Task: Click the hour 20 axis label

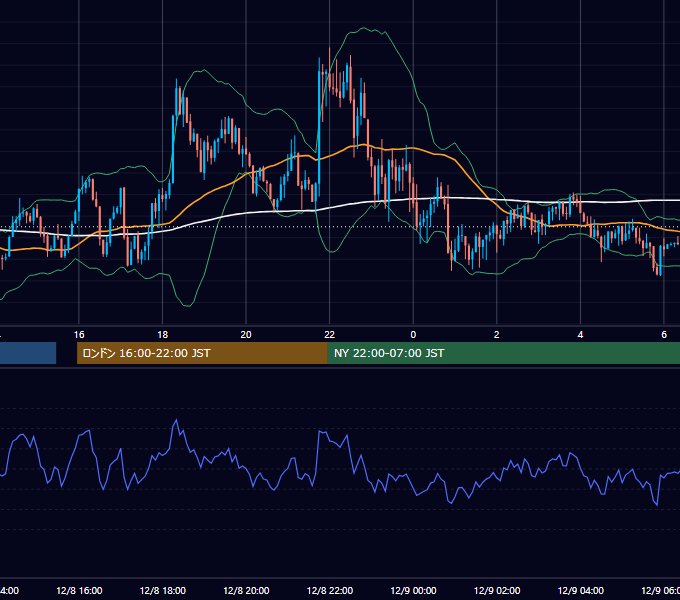Action: click(x=246, y=335)
